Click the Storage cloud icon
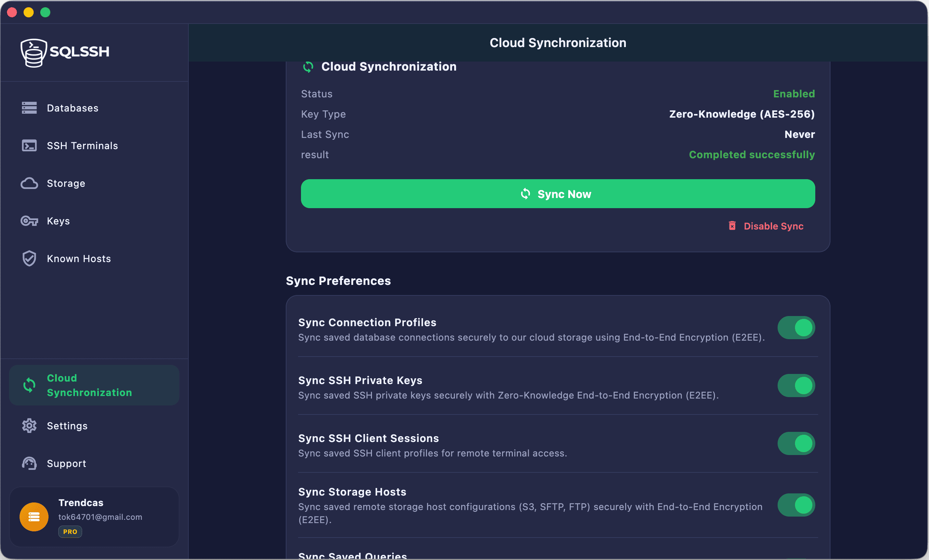This screenshot has height=560, width=929. point(29,183)
